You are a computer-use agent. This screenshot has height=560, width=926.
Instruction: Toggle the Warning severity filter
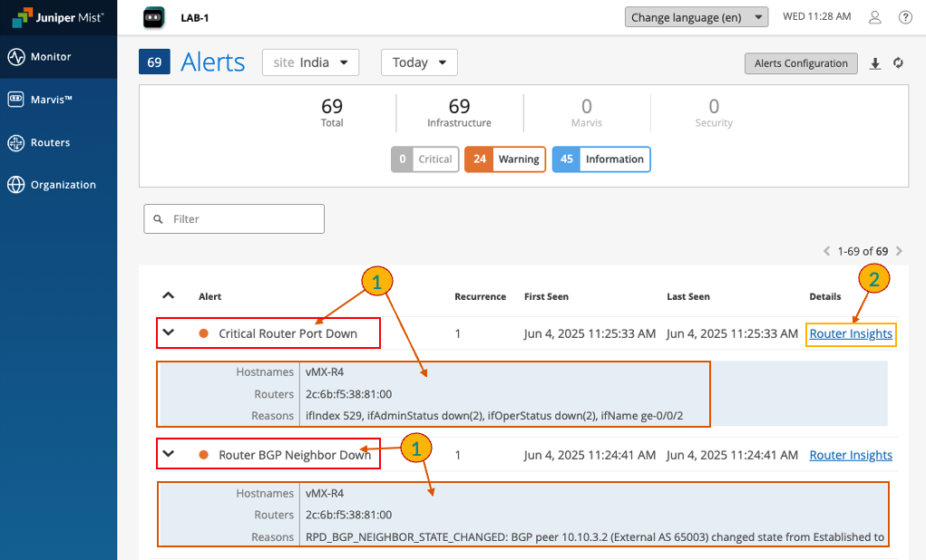pos(505,159)
